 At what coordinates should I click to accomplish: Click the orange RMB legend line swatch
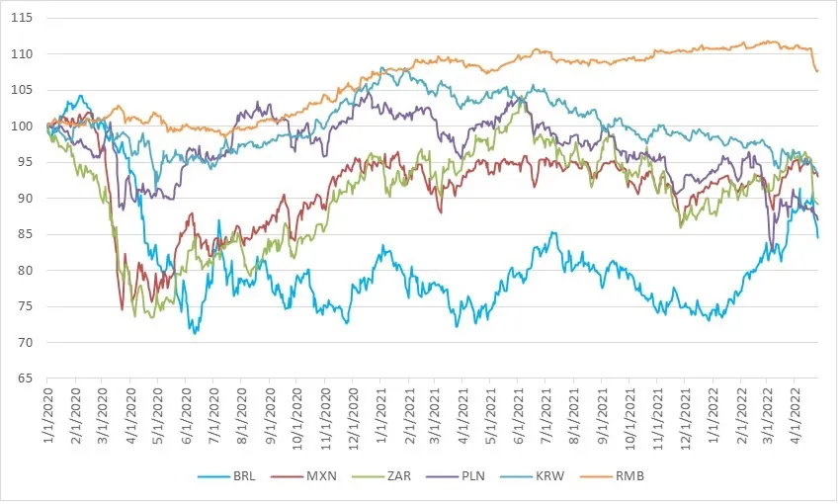tap(596, 476)
